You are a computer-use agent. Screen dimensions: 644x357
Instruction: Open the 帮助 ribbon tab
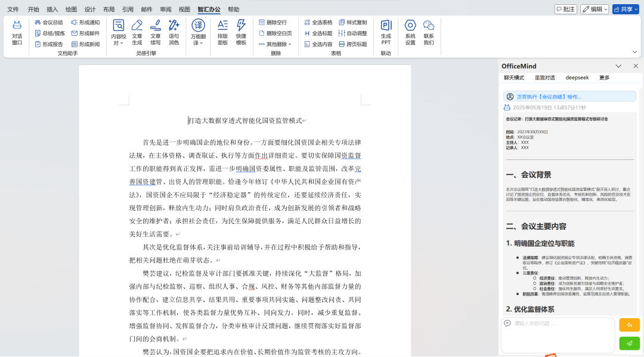(234, 10)
